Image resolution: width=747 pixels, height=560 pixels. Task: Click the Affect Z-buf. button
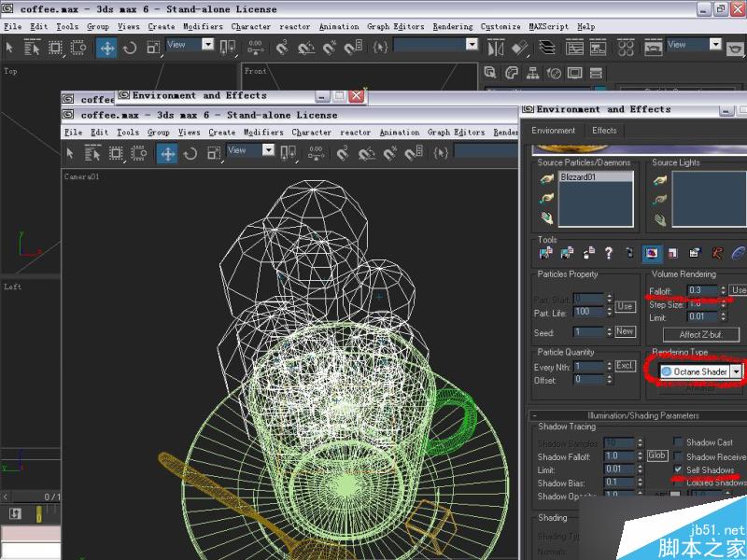(x=701, y=334)
